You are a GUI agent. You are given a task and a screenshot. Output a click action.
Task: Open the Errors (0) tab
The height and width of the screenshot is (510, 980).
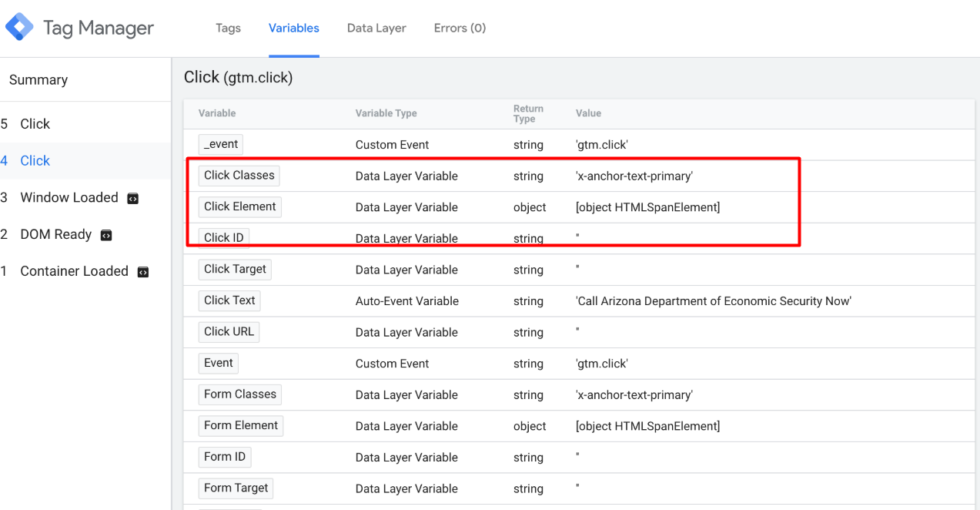point(460,28)
